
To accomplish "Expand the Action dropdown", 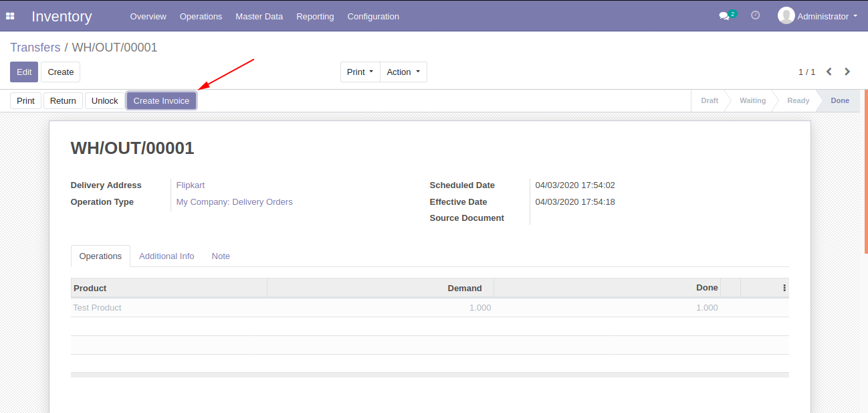I will pos(403,72).
